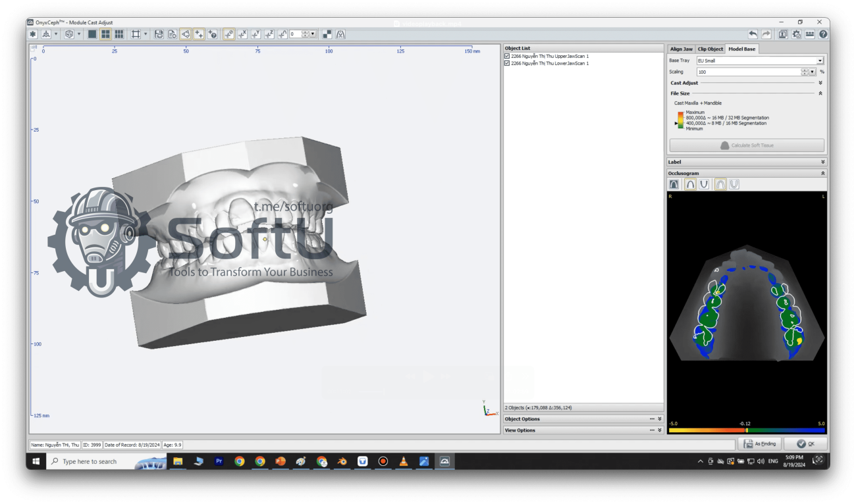Screen dimensions: 856x504
Task: Click the undo arrow icon
Action: tap(753, 34)
